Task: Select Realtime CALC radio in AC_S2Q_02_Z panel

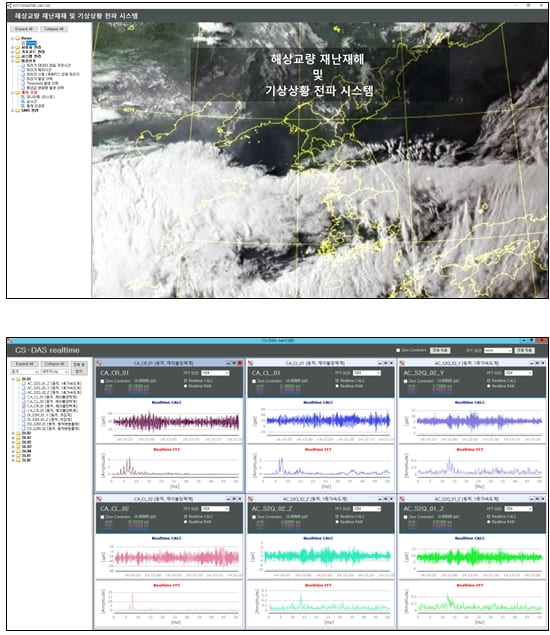Action: click(x=337, y=516)
